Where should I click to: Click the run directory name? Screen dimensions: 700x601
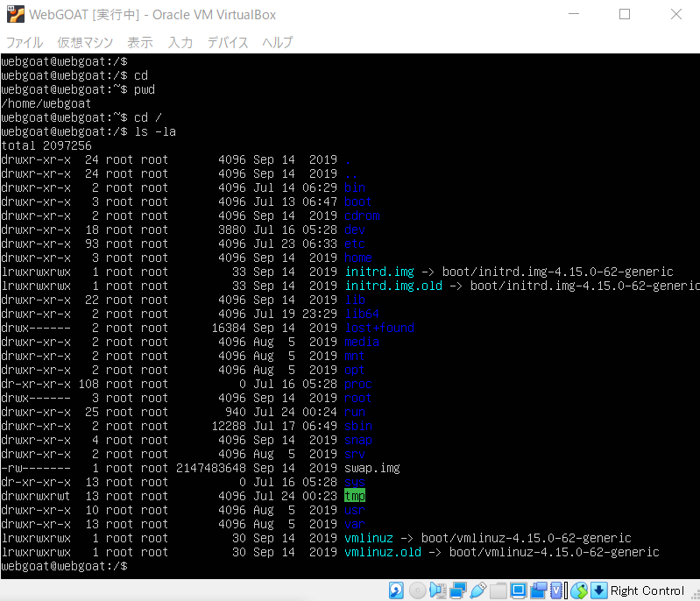pyautogui.click(x=355, y=412)
